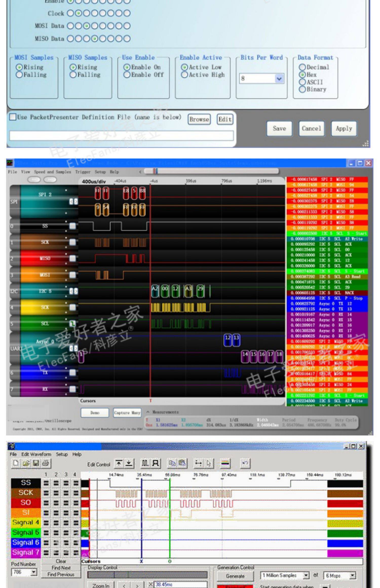Click Cancel in the settings dialog

tap(311, 128)
